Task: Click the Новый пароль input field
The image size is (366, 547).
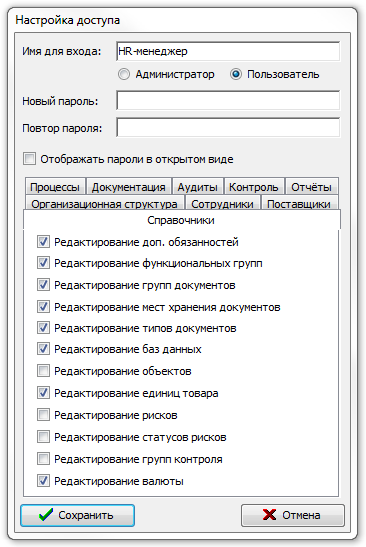Action: (x=228, y=100)
